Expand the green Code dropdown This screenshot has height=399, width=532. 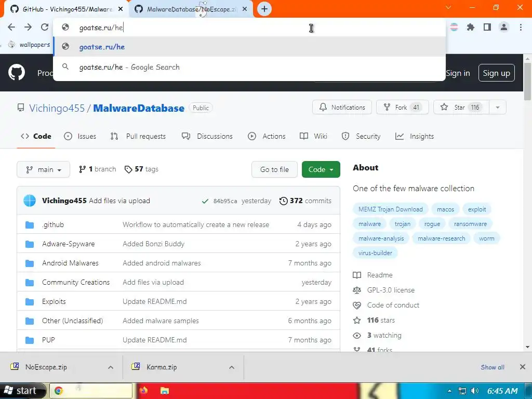pos(321,169)
